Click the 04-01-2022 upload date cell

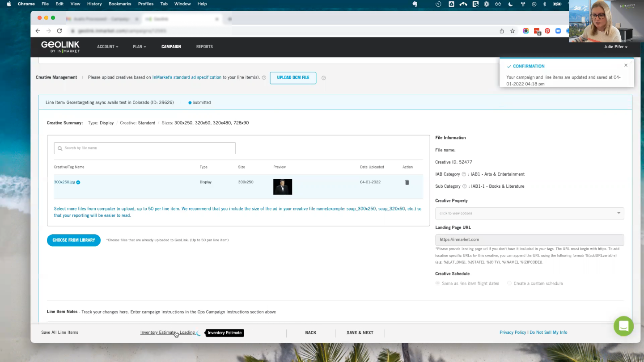370,182
